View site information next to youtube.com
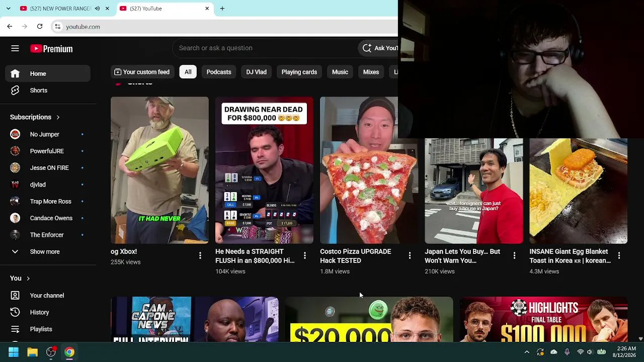 coord(58,27)
